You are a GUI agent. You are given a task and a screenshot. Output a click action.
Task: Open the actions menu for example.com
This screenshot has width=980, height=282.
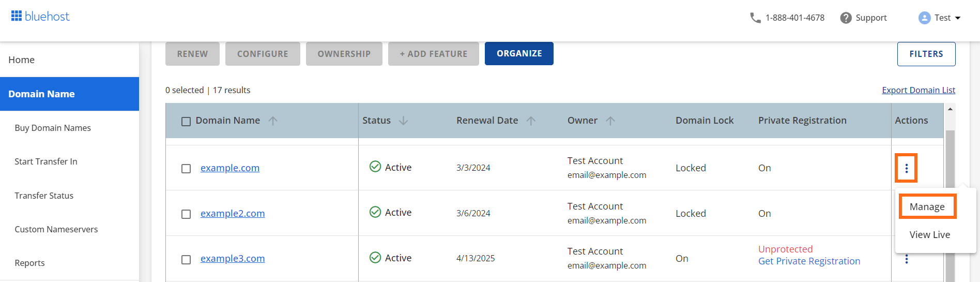[906, 168]
